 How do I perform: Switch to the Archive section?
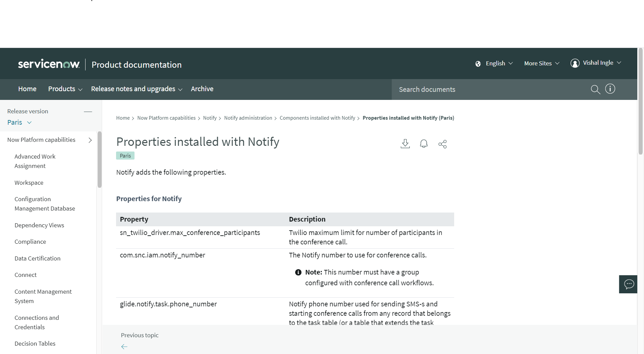(202, 89)
